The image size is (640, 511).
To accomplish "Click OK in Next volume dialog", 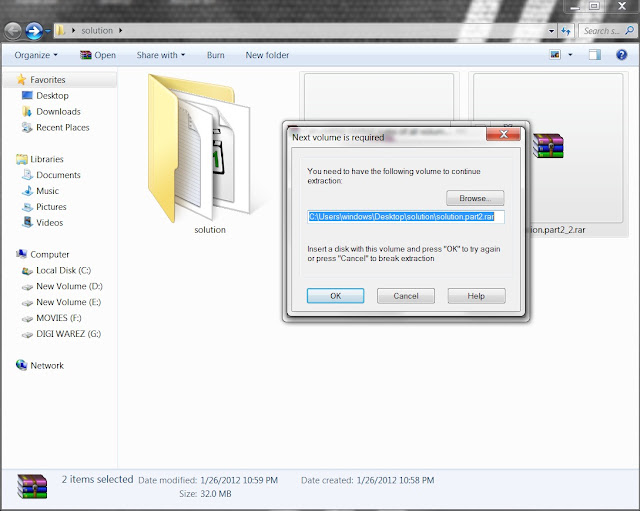I will point(335,296).
